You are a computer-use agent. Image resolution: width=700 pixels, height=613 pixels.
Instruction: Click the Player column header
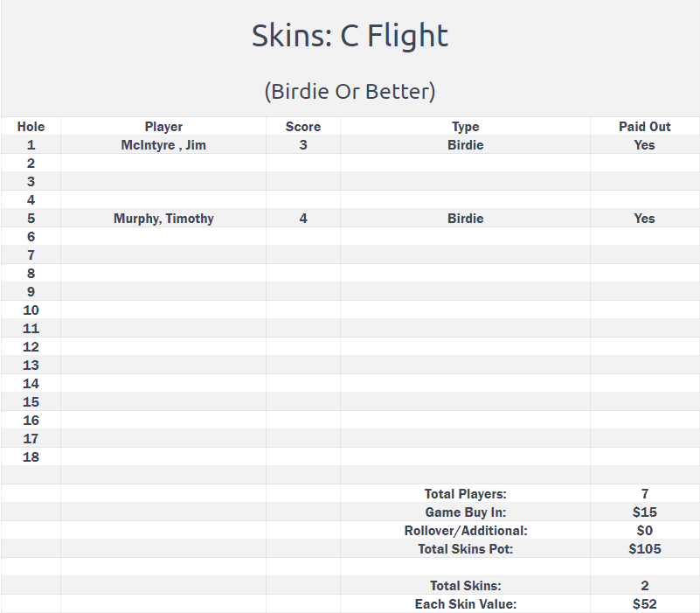tap(163, 127)
